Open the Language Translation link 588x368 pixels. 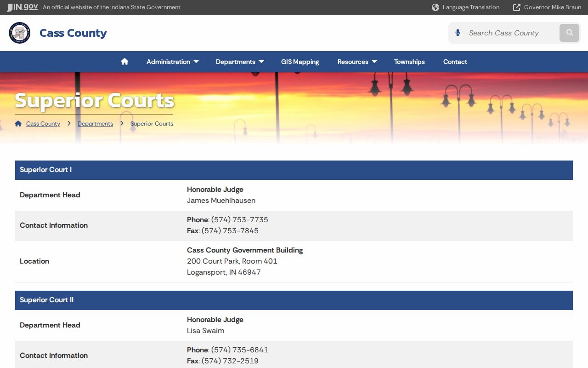click(x=471, y=7)
